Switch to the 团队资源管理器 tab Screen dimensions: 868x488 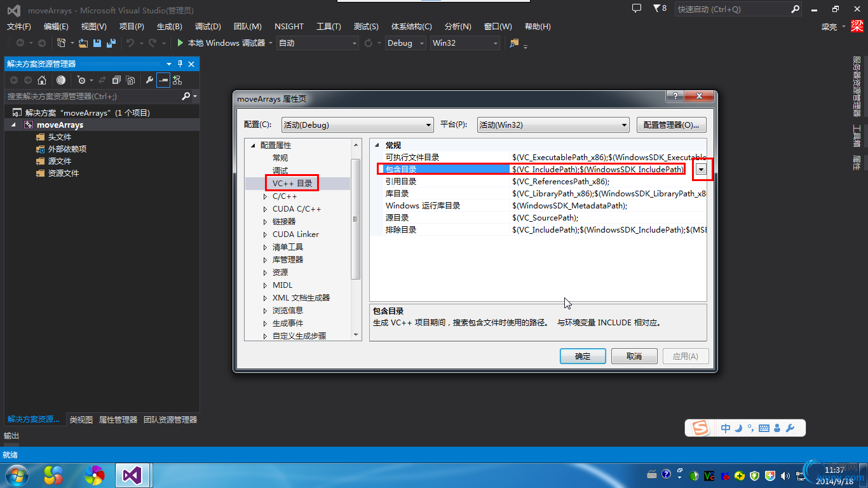170,420
